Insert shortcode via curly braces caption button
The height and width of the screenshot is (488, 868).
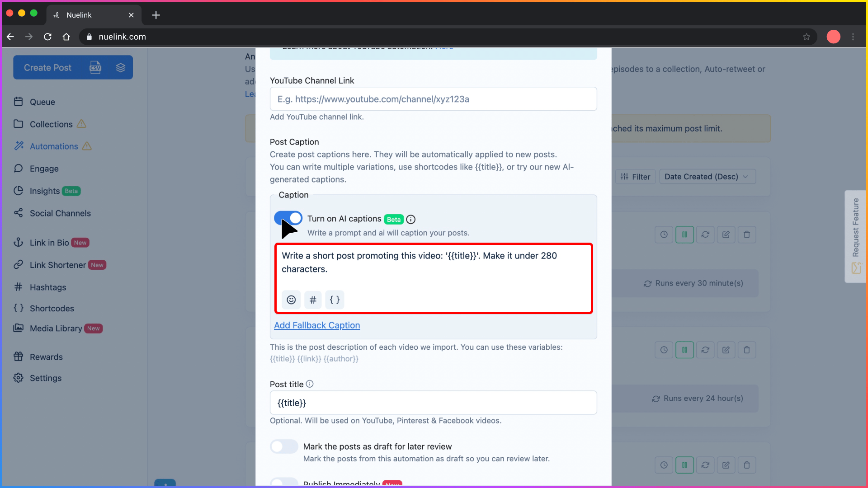(335, 300)
